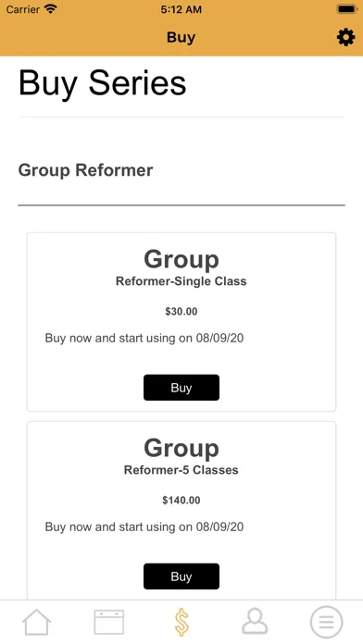
Task: Open the profile person icon tab
Action: point(255,622)
